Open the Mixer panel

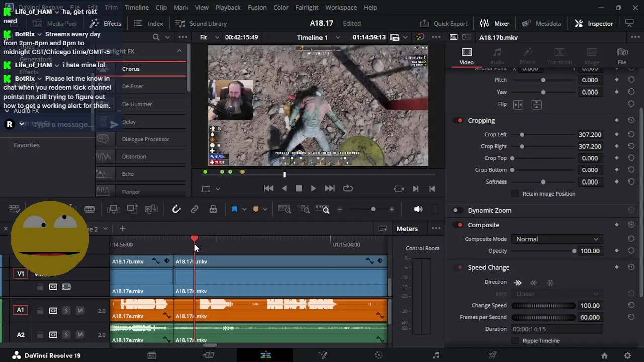495,24
